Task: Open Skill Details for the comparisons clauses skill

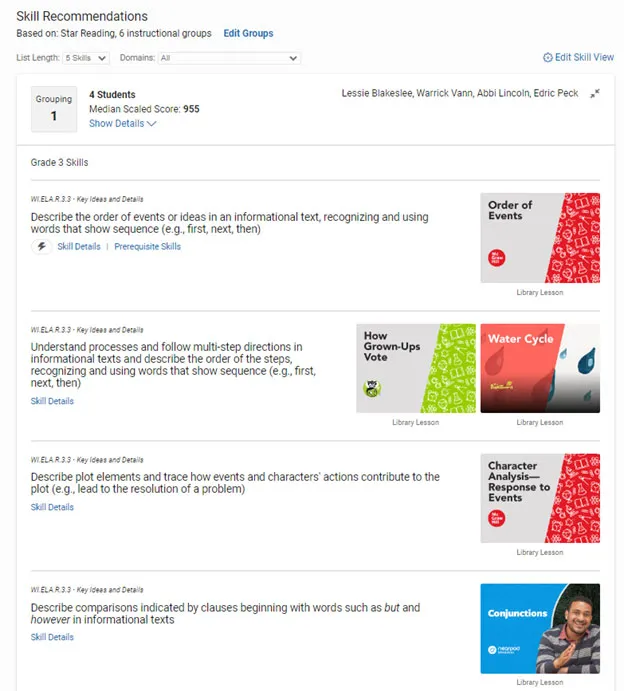Action: point(52,637)
